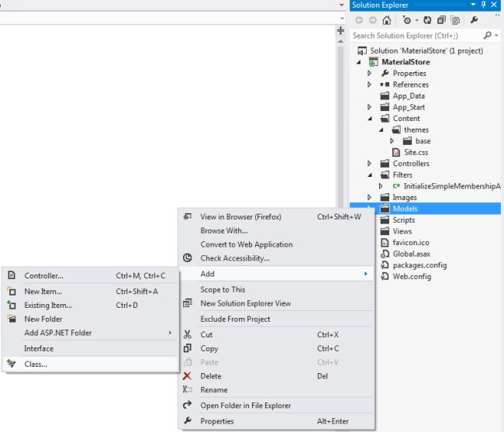Collapse the MaterialStore project node
Viewport: 504px width, 432px height.
tap(359, 62)
